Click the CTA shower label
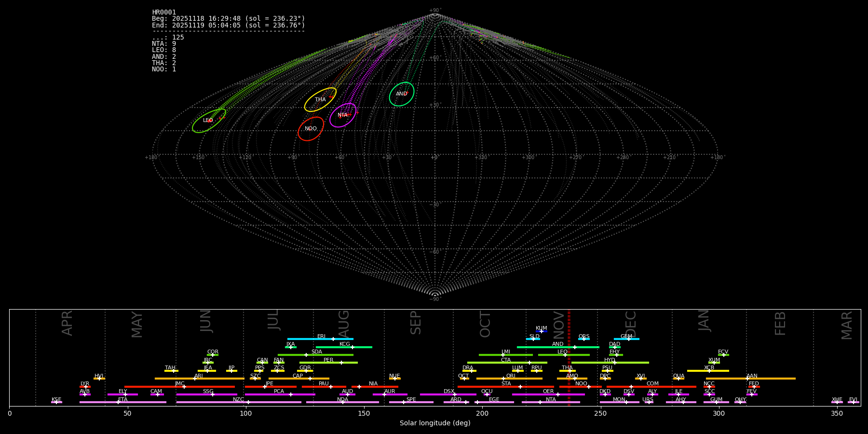 coord(506,360)
